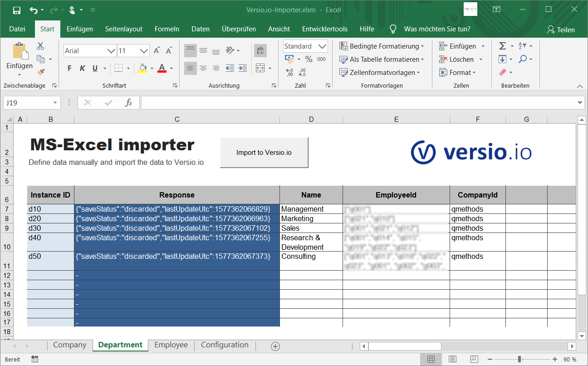This screenshot has width=588, height=366.
Task: Click the accounting number format icon
Action: [x=289, y=59]
